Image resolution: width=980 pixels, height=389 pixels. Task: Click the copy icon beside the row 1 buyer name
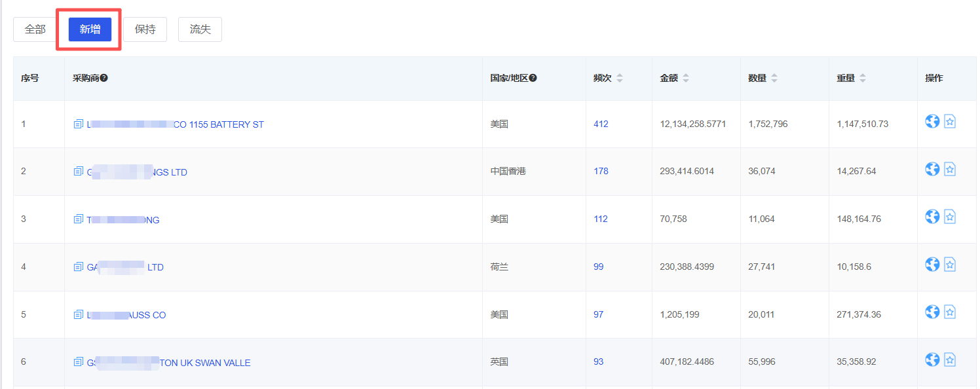pos(79,124)
